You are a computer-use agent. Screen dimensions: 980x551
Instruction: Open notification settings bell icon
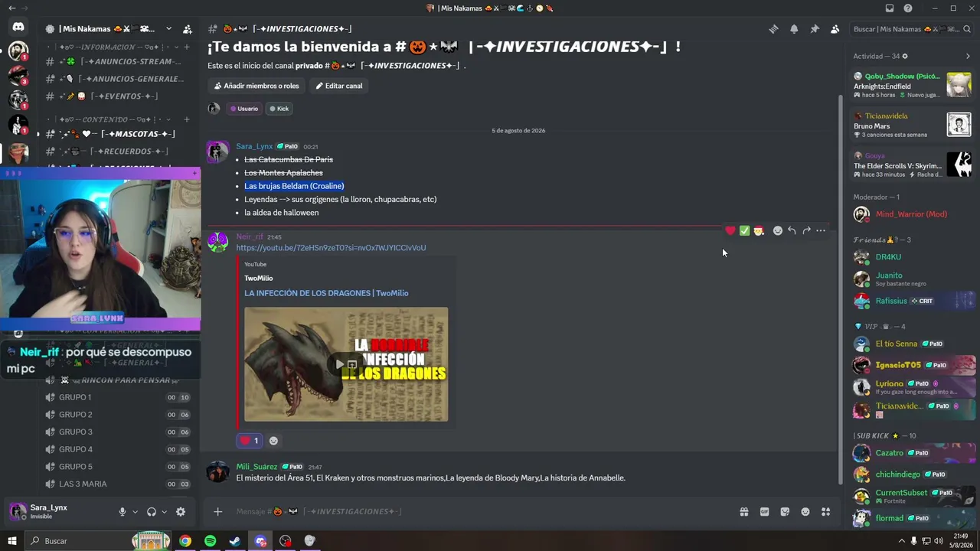pos(794,29)
